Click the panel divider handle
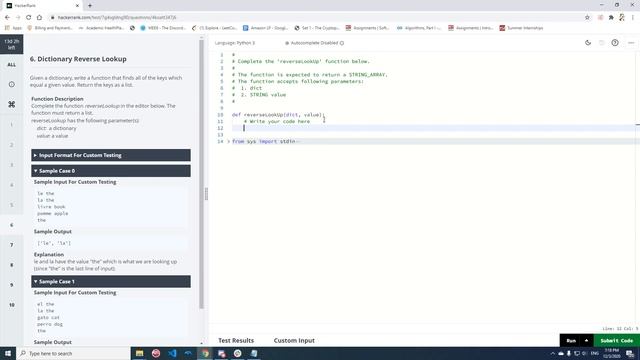 coord(206,194)
